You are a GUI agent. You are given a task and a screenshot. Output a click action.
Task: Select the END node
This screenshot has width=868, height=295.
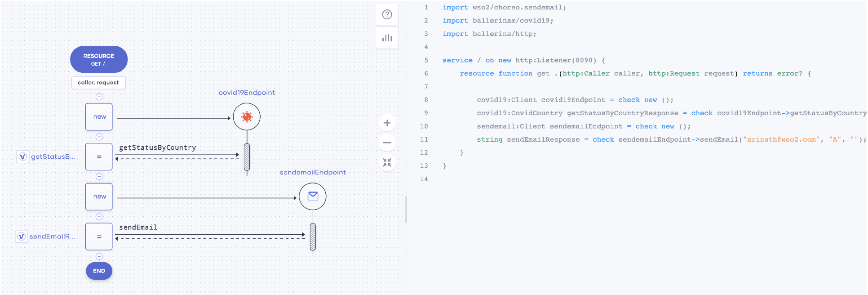tap(99, 271)
